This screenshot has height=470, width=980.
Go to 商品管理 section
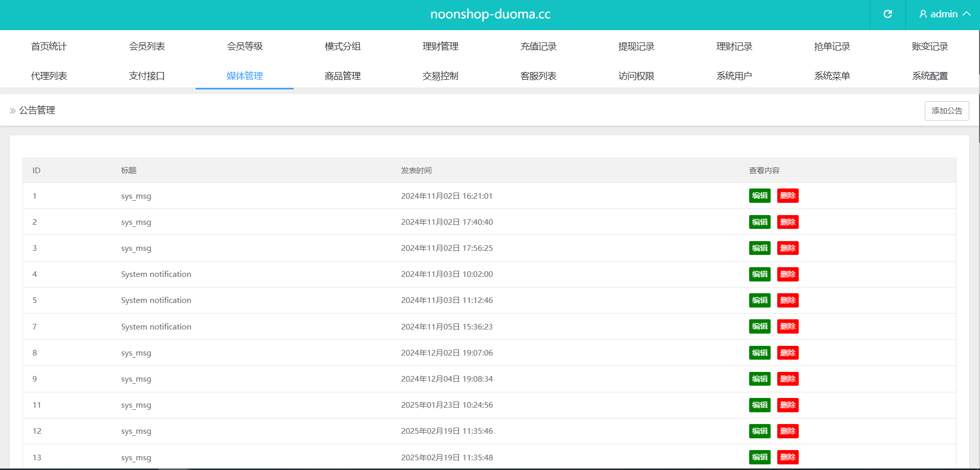coord(343,76)
